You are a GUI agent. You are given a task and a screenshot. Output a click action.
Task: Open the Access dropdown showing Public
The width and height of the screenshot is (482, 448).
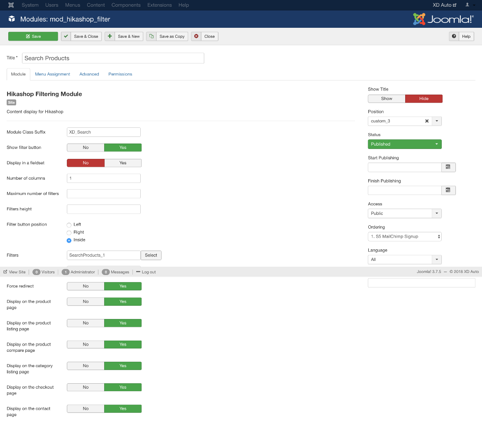point(404,214)
